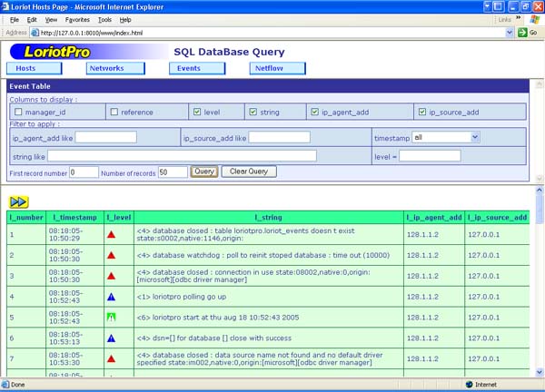Click query pane scrollbar up arrow
The width and height of the screenshot is (545, 392).
540,84
